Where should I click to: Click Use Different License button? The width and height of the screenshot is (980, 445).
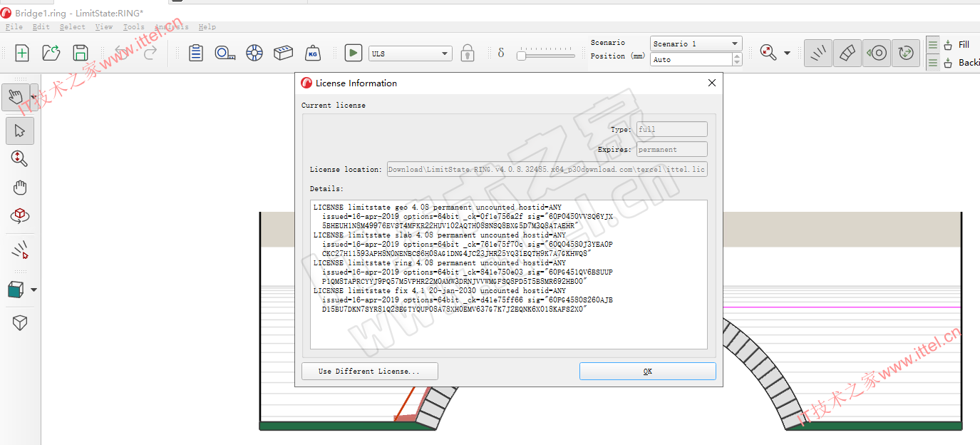coord(370,371)
